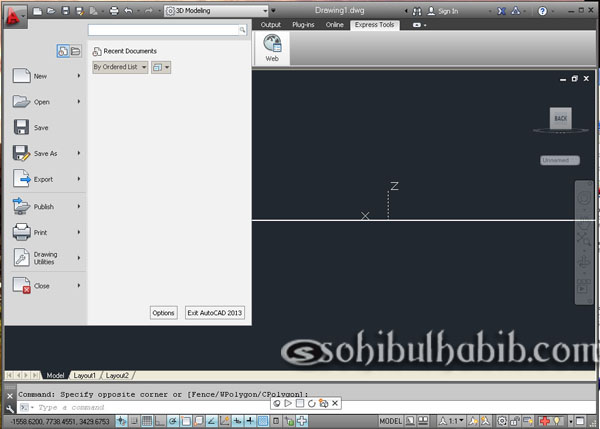Click the Quick View Drawings icon in the status bar
Screen dimensions: 600x429
(x=423, y=421)
